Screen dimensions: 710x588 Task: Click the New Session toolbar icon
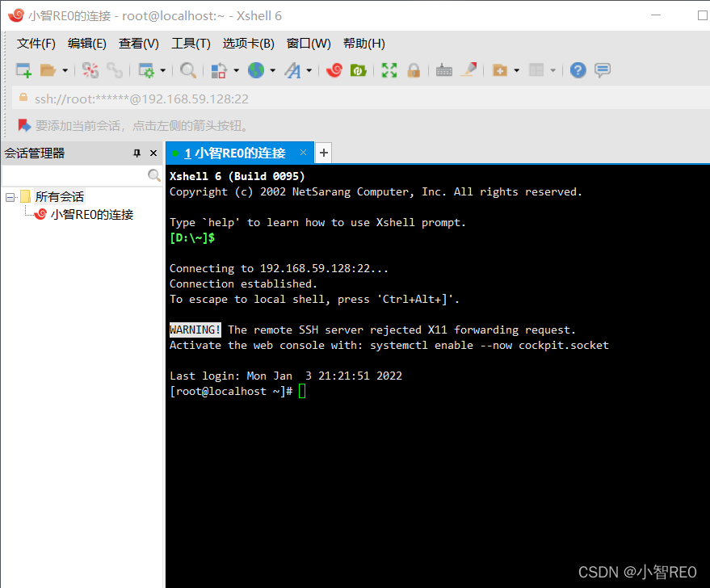(x=23, y=70)
